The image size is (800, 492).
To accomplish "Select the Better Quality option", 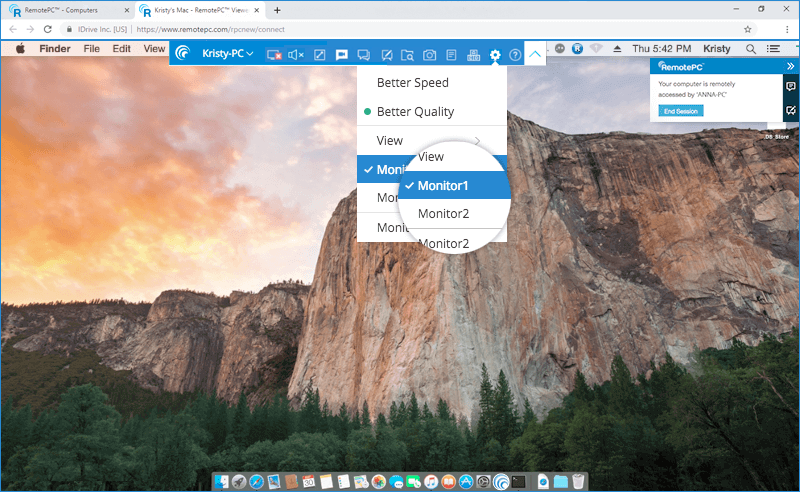I will (x=415, y=111).
